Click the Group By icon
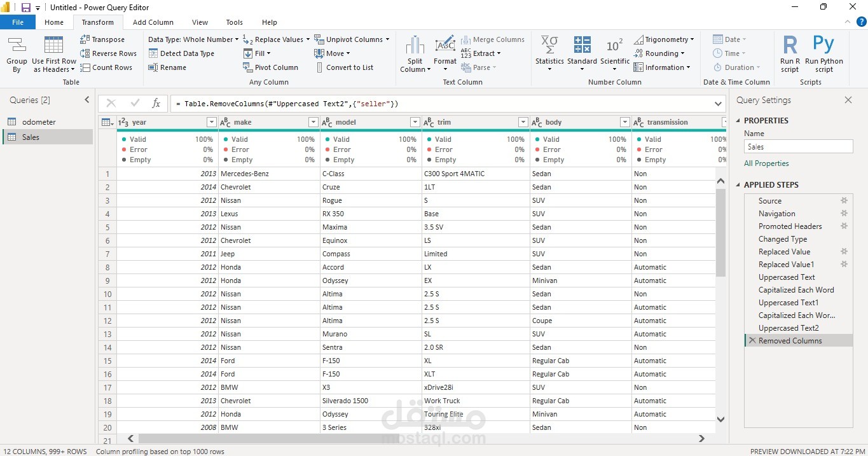 tap(17, 46)
